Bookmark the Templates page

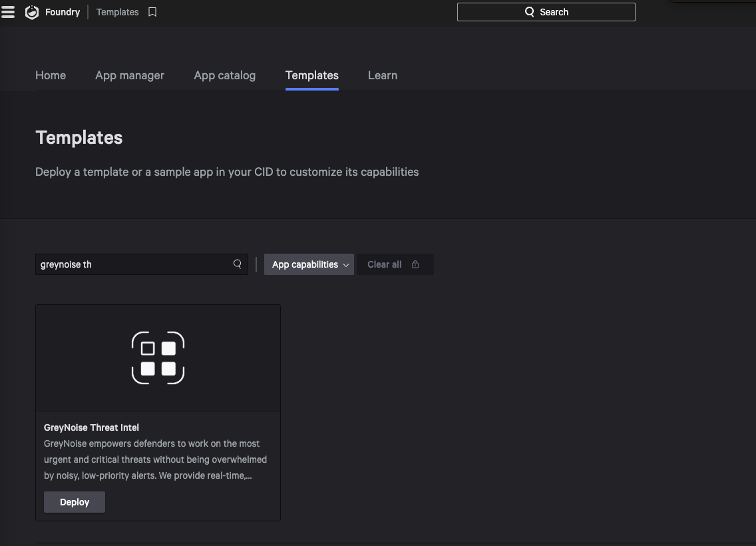pyautogui.click(x=152, y=12)
